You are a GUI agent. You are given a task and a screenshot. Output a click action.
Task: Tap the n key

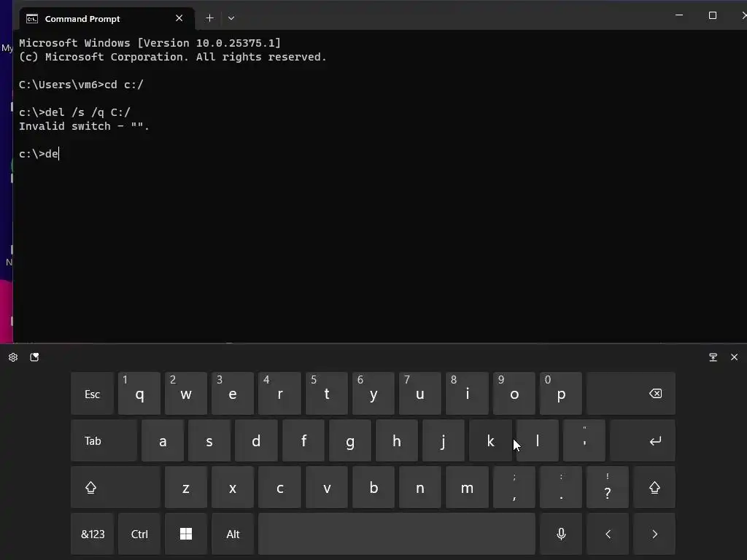[419, 488]
